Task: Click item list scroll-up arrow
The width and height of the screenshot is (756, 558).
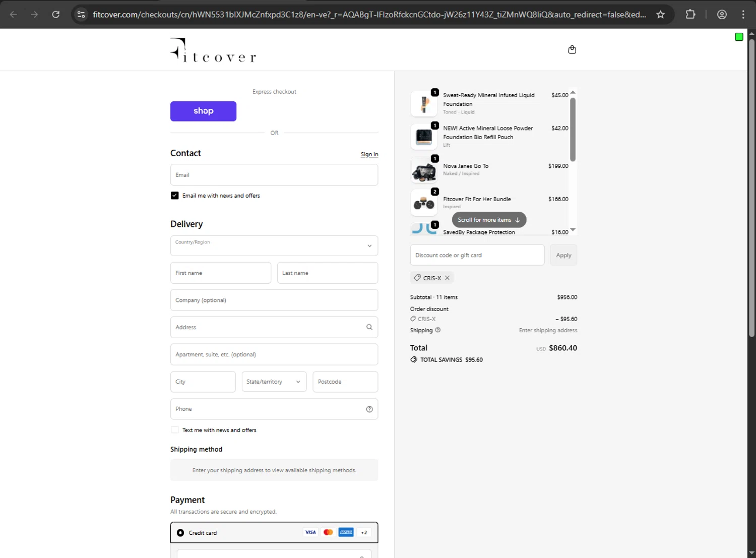Action: coord(573,92)
